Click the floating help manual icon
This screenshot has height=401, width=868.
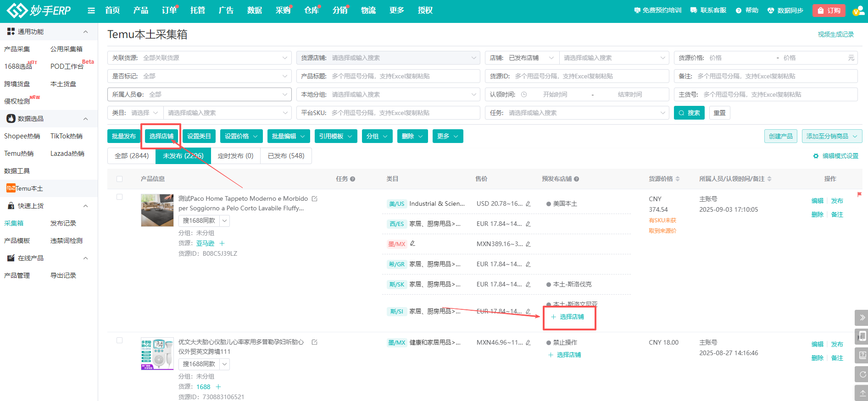pyautogui.click(x=862, y=355)
